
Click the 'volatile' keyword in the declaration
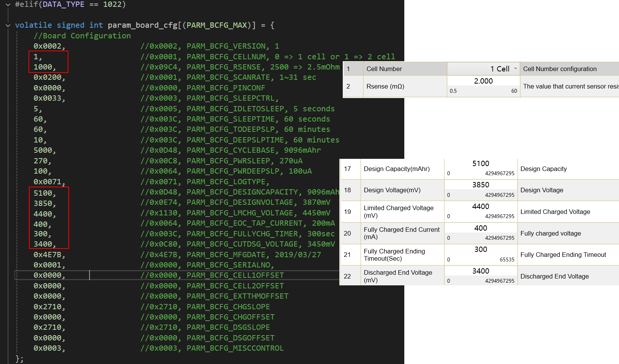tap(33, 25)
